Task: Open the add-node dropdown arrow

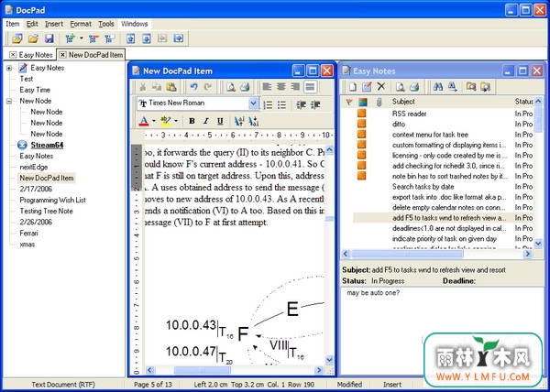Action: click(82, 38)
